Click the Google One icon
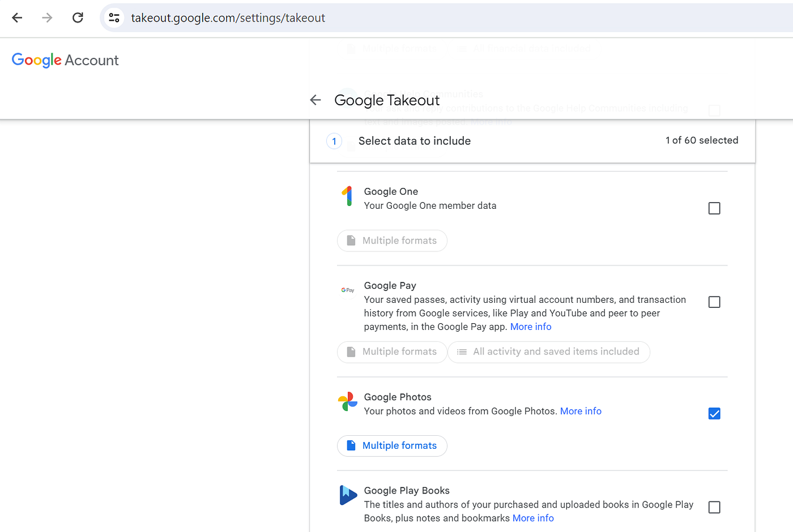Image resolution: width=793 pixels, height=532 pixels. [348, 196]
